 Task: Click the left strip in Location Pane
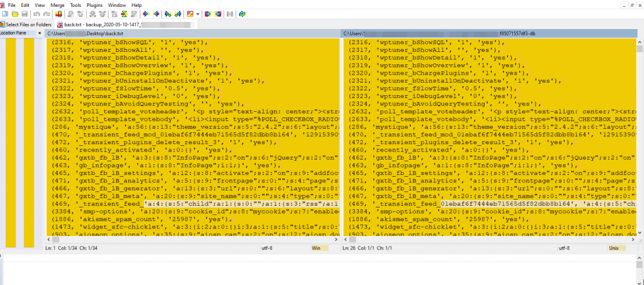[11, 143]
